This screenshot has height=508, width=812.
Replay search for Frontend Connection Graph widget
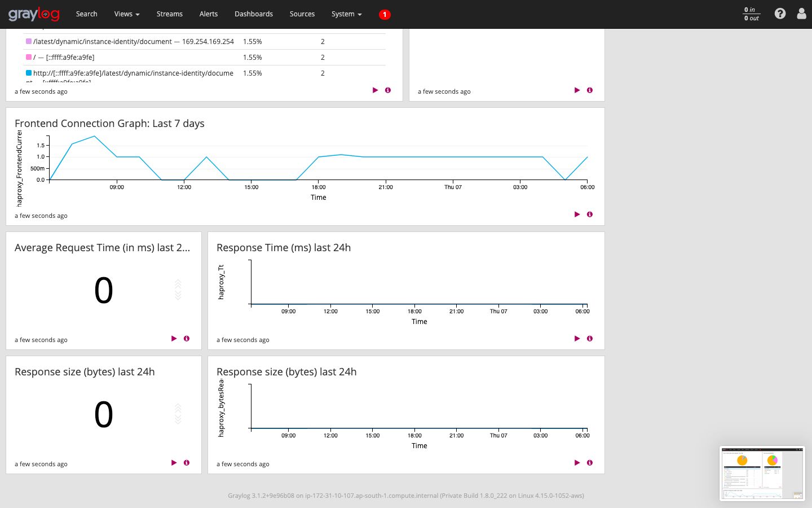577,214
